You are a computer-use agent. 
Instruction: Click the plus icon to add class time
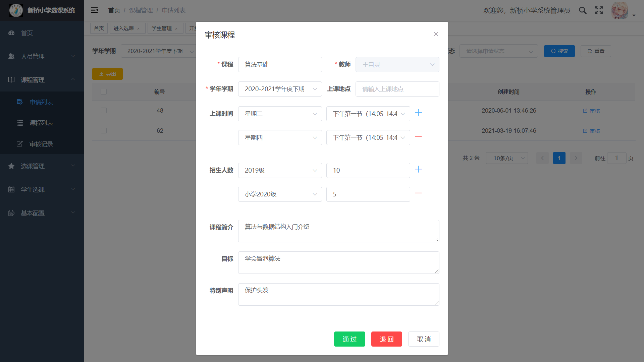coord(418,113)
